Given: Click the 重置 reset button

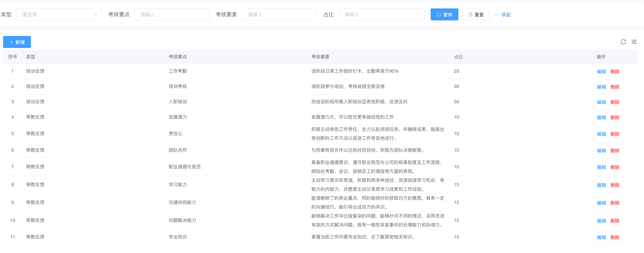Looking at the screenshot, I should point(476,15).
